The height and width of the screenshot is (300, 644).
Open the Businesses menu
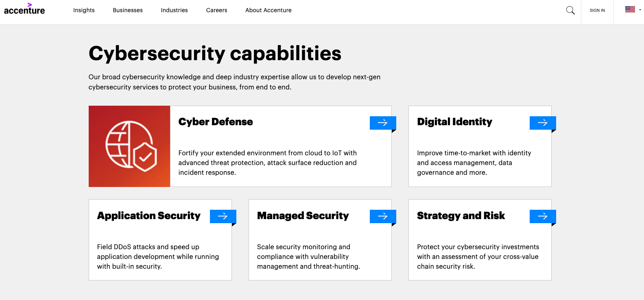pyautogui.click(x=128, y=10)
